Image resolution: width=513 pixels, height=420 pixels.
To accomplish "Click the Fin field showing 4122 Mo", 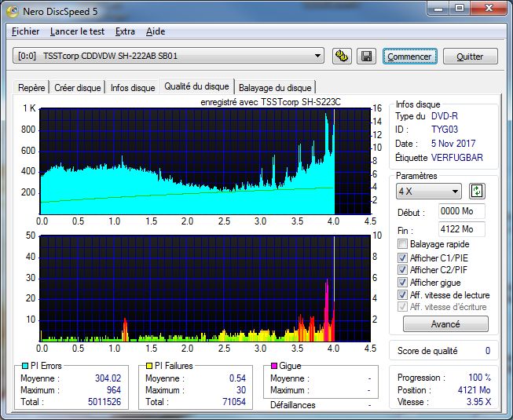I will [x=461, y=229].
